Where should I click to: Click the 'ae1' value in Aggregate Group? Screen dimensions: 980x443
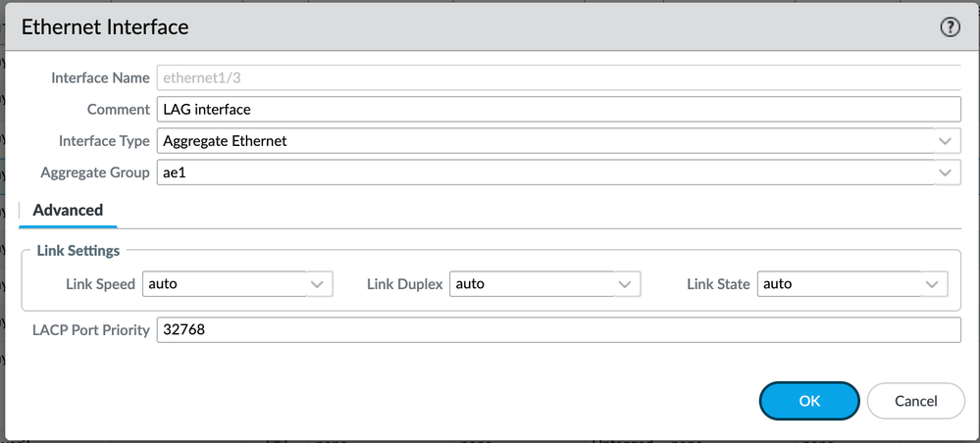tap(173, 172)
